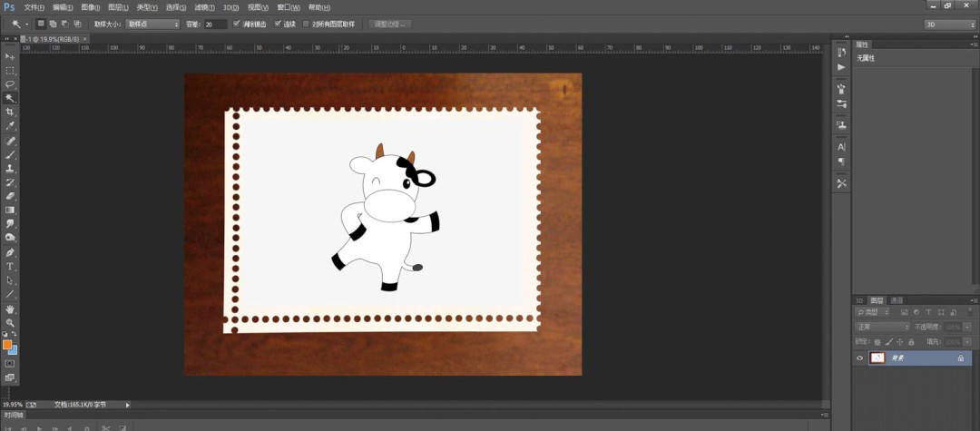This screenshot has height=431, width=980.
Task: Toggle the contiguous checkbox
Action: [279, 24]
